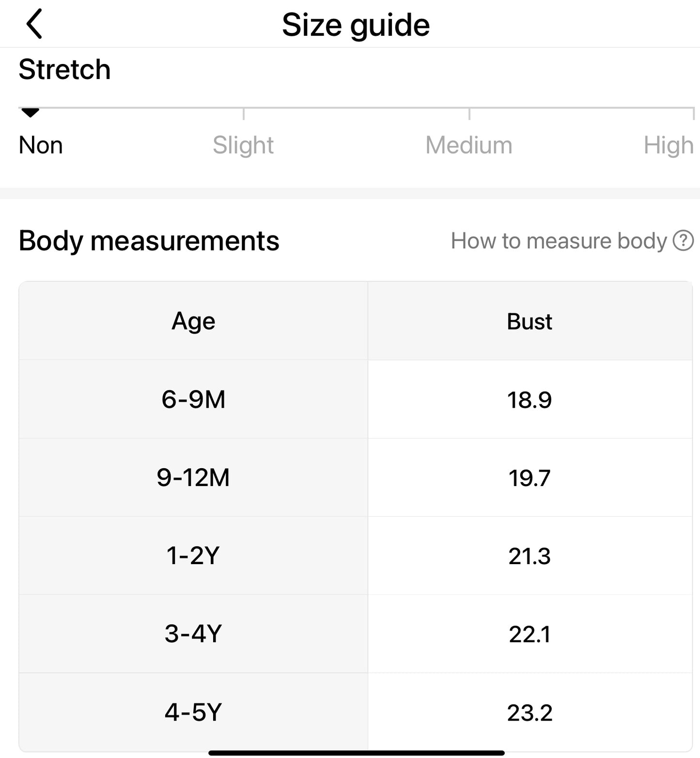
Task: Click the black stretch indicator triangle
Action: 30,113
